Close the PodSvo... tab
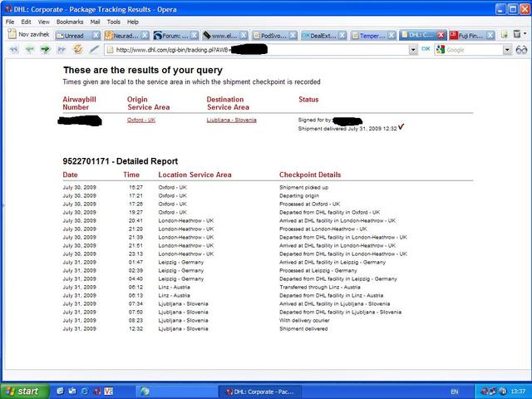The image size is (532, 399). 293,35
